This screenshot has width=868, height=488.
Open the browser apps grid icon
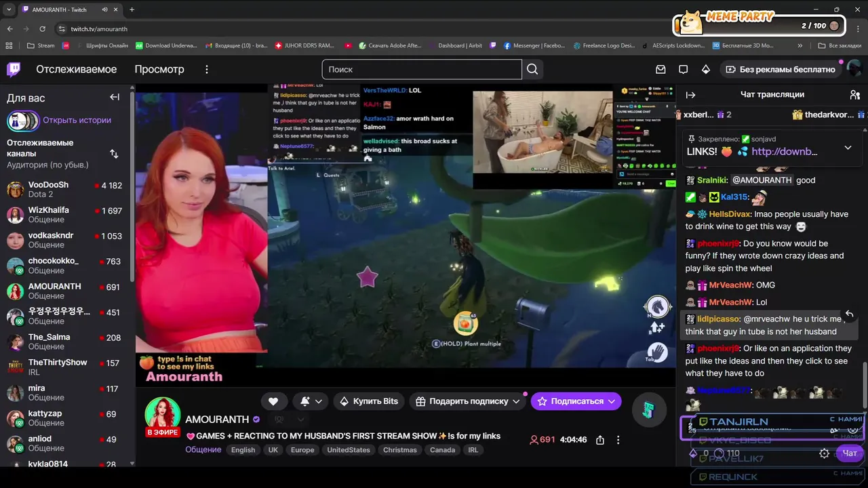coord(9,45)
